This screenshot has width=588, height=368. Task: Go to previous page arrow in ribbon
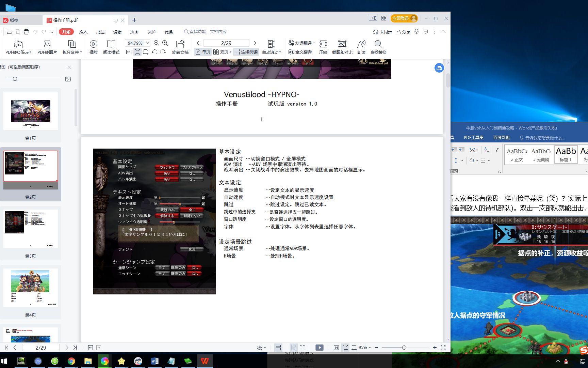pyautogui.click(x=198, y=43)
